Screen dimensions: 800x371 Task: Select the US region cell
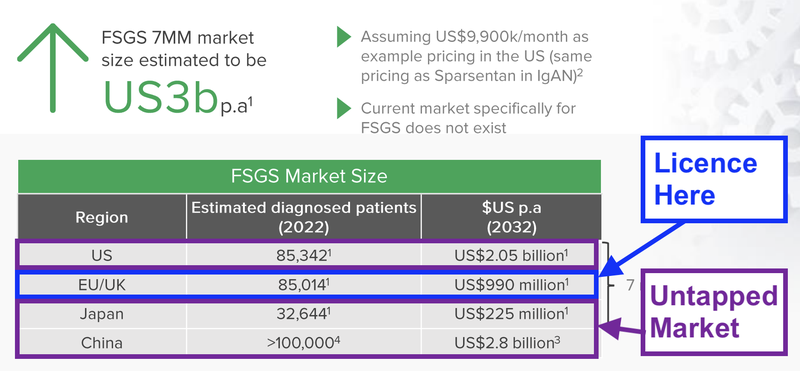(102, 255)
